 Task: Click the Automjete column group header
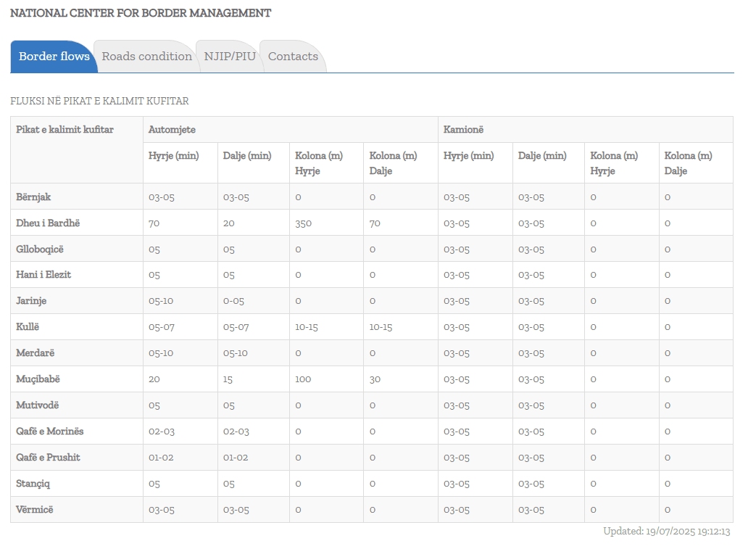point(172,130)
